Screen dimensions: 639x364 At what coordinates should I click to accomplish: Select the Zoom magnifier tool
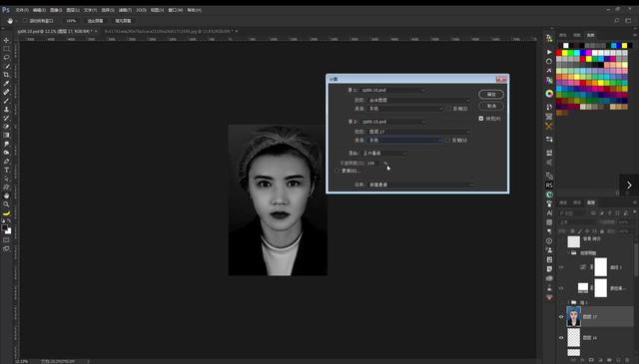click(6, 204)
